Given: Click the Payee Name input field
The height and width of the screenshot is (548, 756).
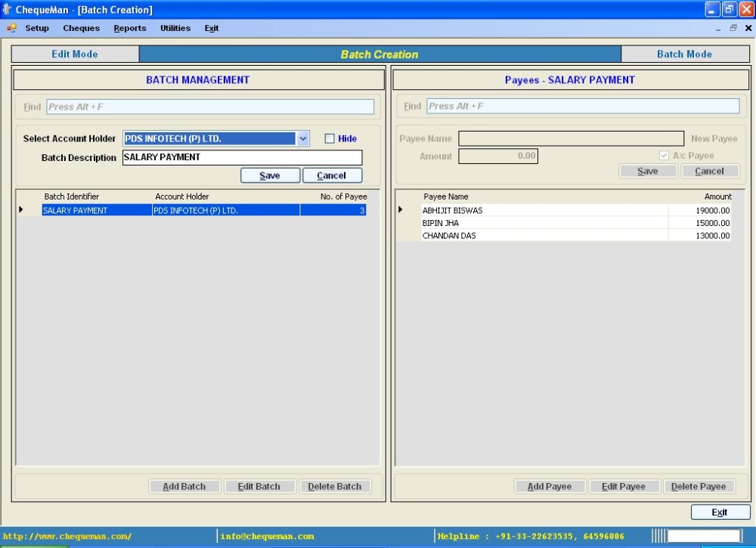Looking at the screenshot, I should 571,139.
